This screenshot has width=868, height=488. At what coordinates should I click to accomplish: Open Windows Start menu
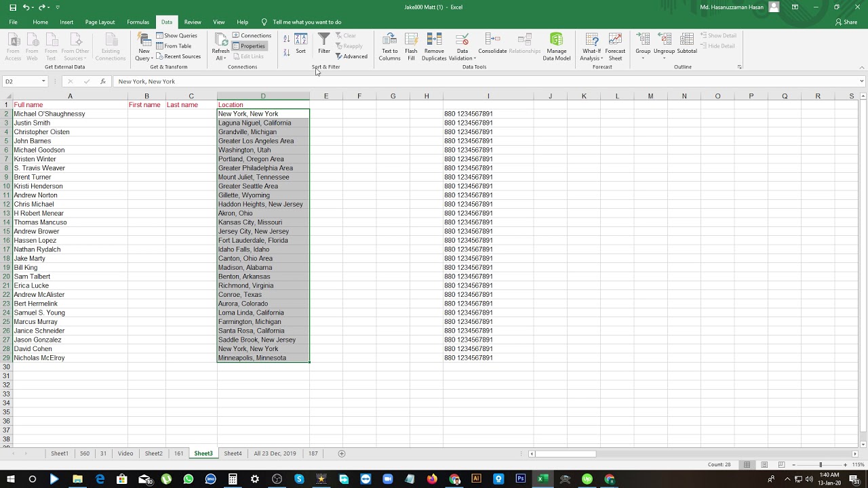tap(10, 479)
